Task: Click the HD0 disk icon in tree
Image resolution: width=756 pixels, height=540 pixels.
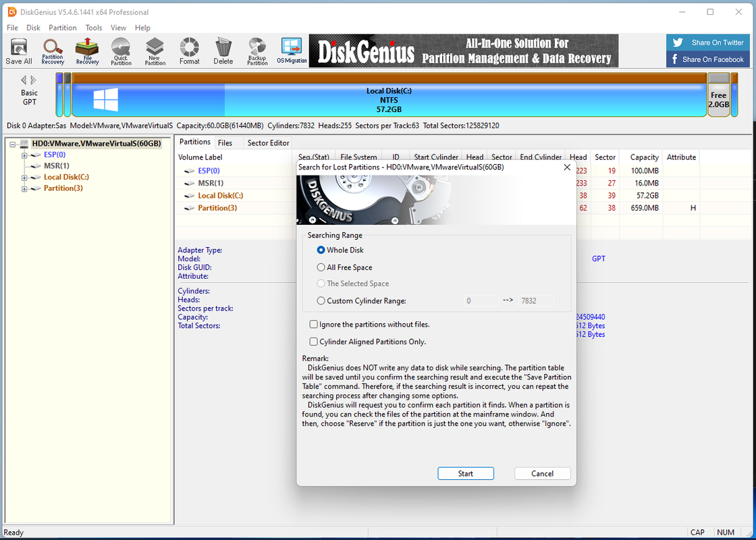Action: [x=24, y=144]
